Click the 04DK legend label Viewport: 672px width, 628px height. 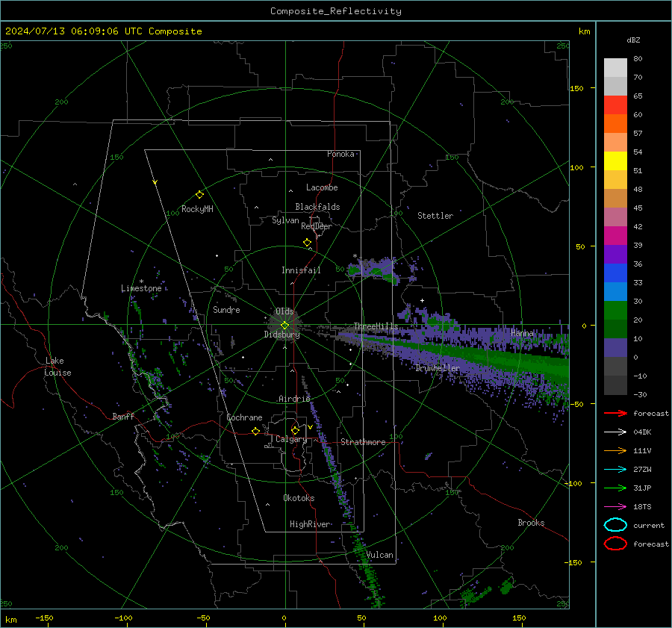point(642,432)
